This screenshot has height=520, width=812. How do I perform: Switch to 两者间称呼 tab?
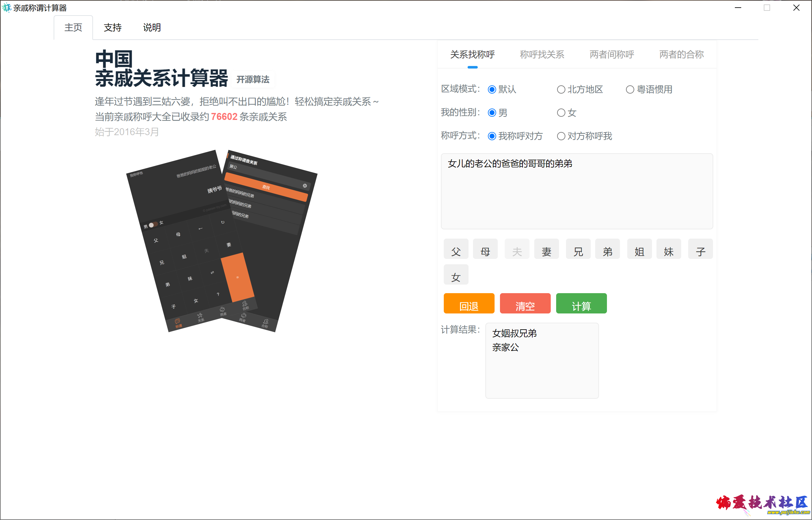click(612, 54)
